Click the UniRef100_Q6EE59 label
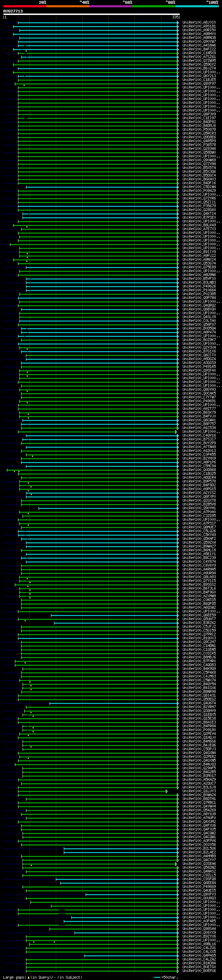This screenshot has width=222, height=980. pos(199,615)
